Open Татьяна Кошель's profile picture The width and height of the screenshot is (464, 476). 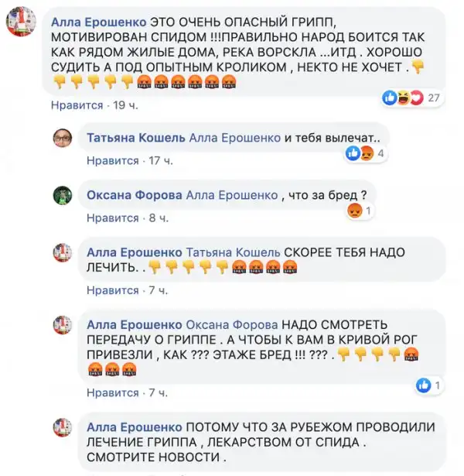tap(63, 138)
